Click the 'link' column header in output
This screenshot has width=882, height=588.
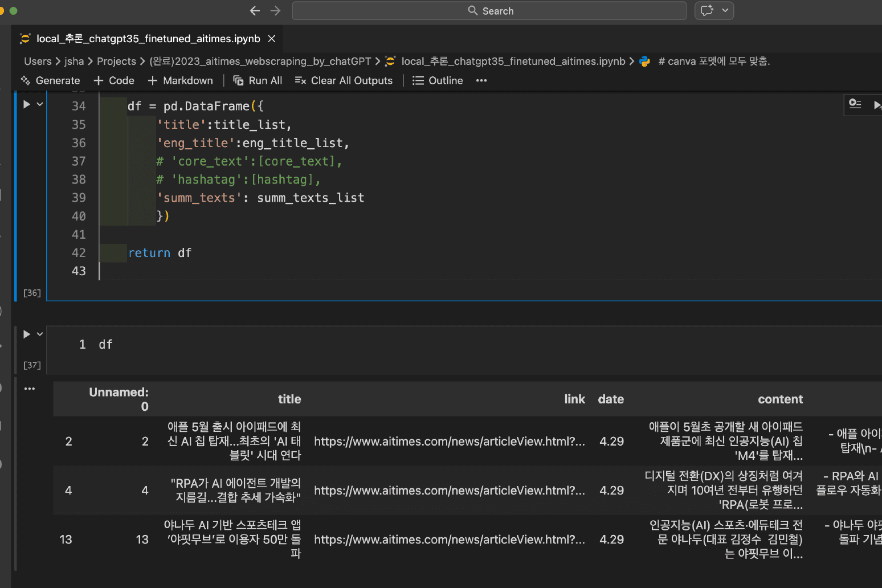(x=574, y=399)
